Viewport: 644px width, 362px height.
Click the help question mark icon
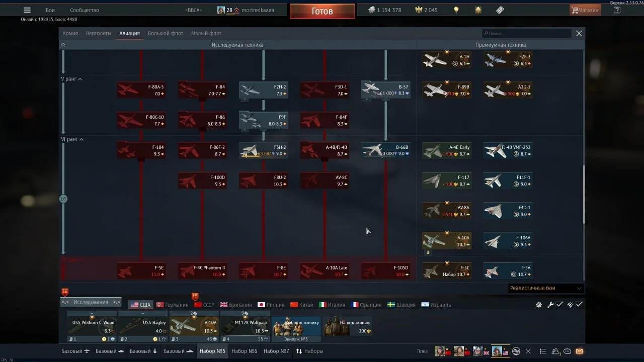617,10
